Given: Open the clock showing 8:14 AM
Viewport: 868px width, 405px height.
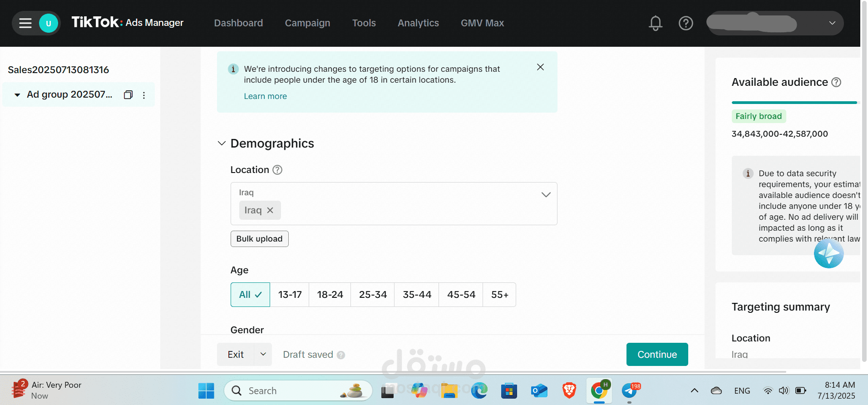Looking at the screenshot, I should click(836, 390).
